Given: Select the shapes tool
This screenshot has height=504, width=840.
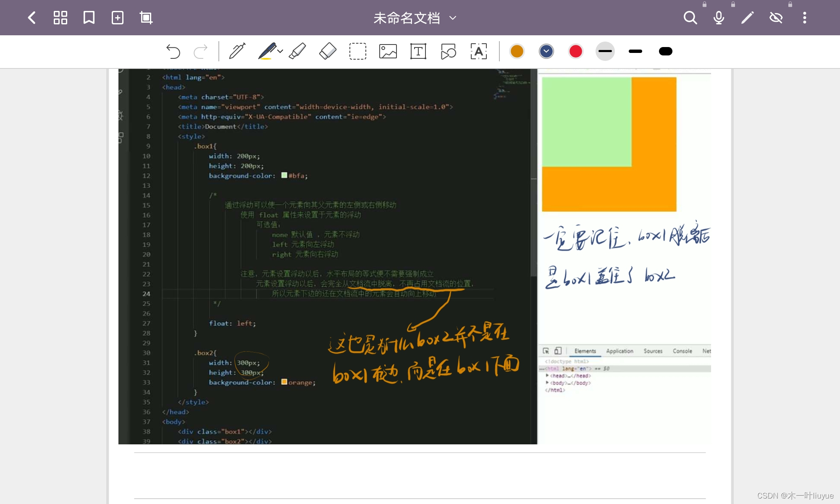Looking at the screenshot, I should coord(449,51).
